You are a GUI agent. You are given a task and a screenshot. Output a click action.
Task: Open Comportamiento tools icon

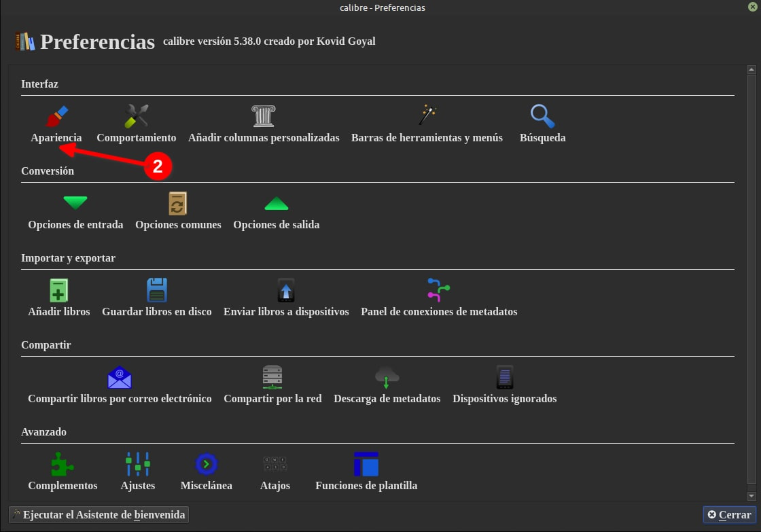pyautogui.click(x=137, y=116)
